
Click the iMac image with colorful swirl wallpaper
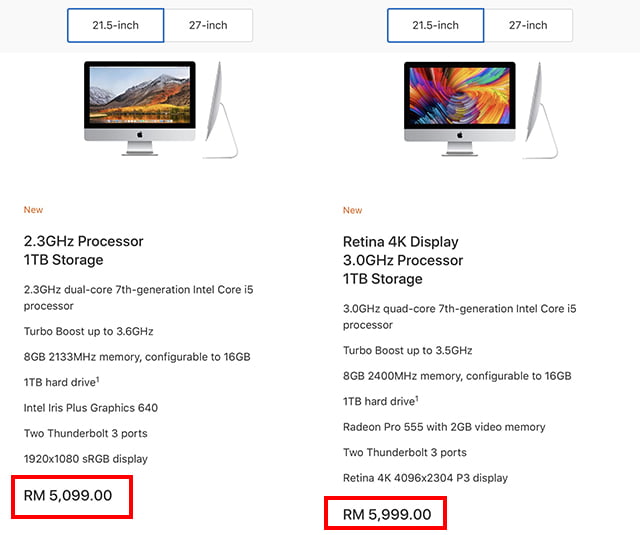(460, 109)
